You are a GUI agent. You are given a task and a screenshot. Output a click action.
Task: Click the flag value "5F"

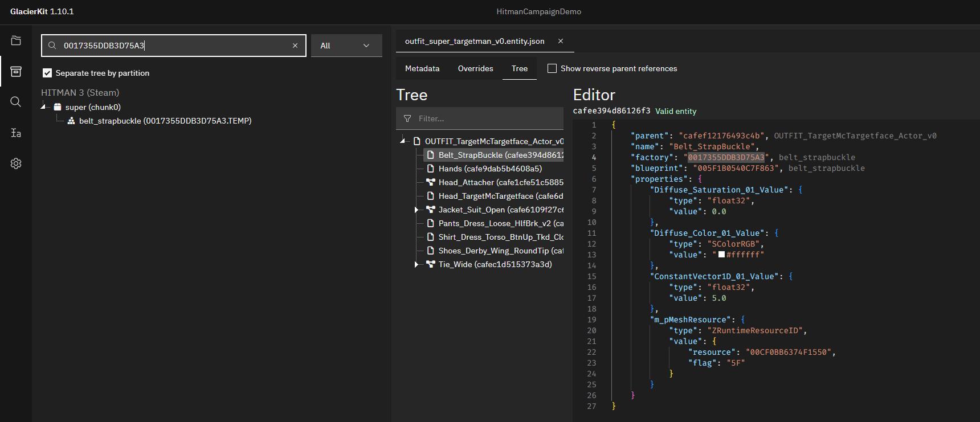(x=736, y=363)
